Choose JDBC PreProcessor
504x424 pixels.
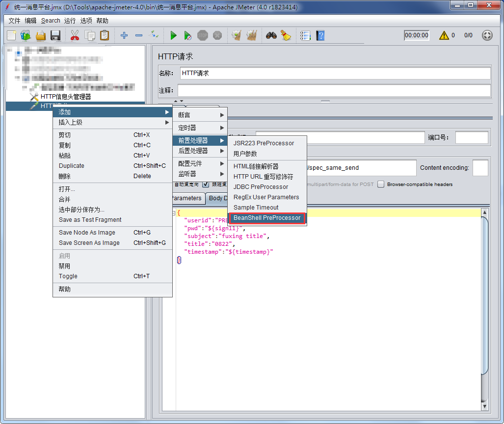coord(267,187)
